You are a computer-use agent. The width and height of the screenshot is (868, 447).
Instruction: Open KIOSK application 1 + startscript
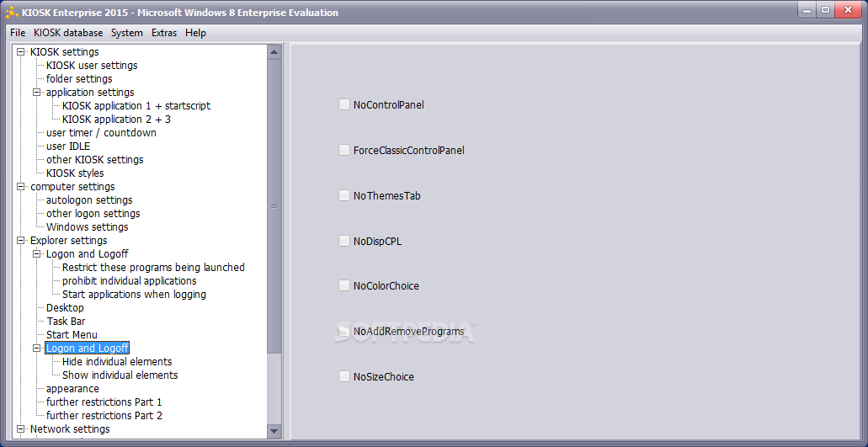click(x=136, y=106)
